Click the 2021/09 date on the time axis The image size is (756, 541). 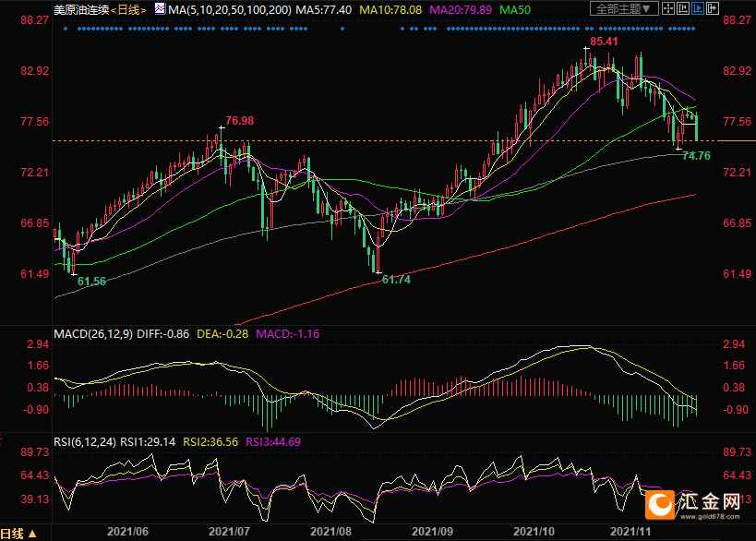point(433,532)
